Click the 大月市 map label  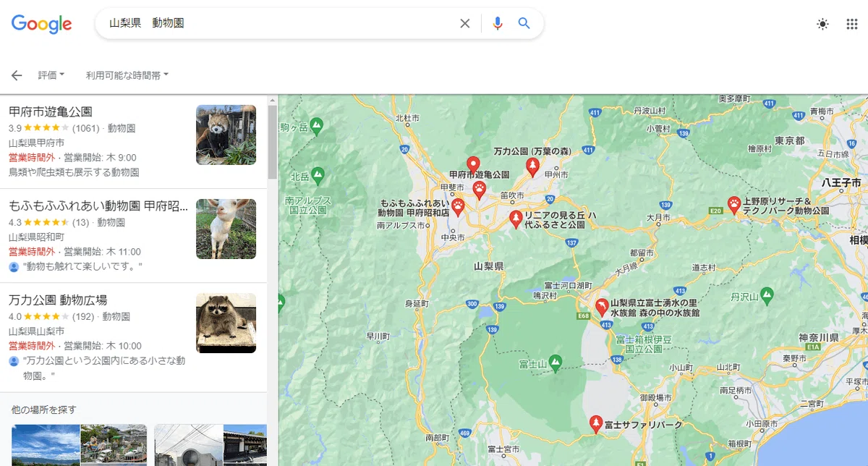pyautogui.click(x=659, y=216)
